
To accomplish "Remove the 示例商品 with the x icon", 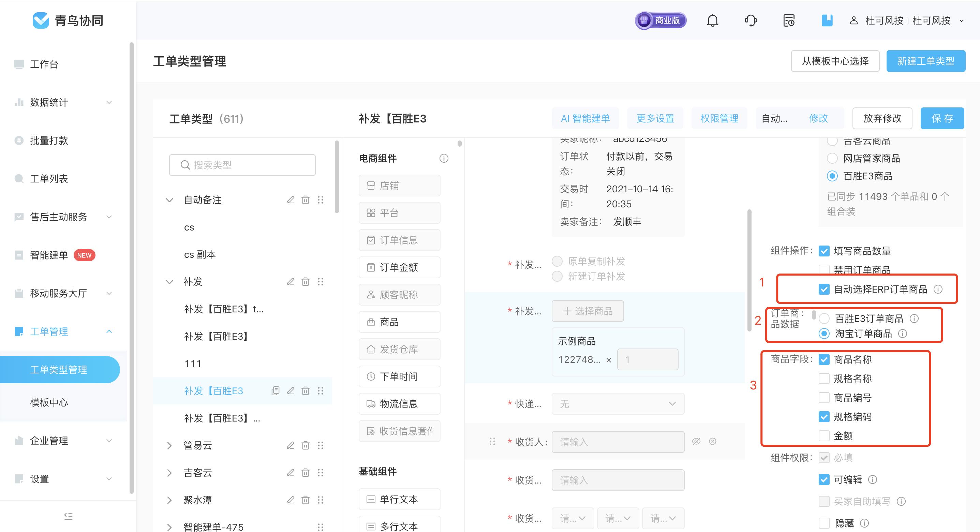I will [x=609, y=360].
